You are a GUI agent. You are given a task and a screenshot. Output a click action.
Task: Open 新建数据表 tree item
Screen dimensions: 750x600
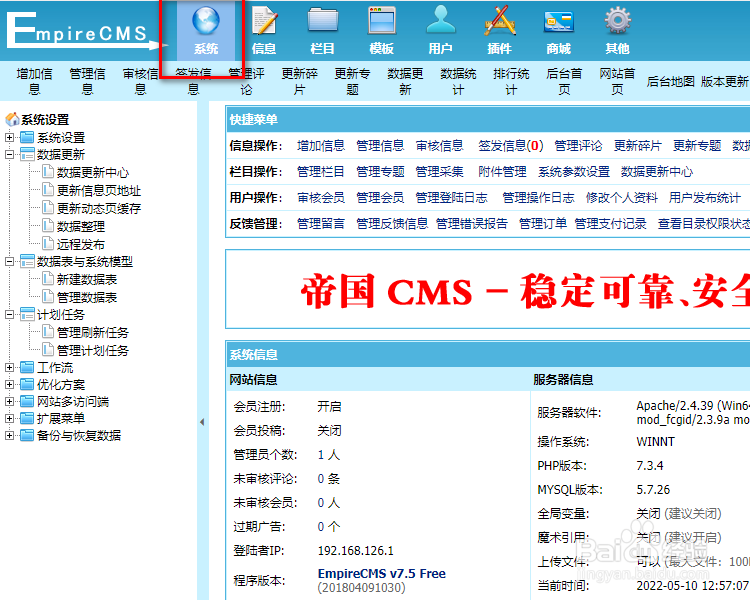87,279
